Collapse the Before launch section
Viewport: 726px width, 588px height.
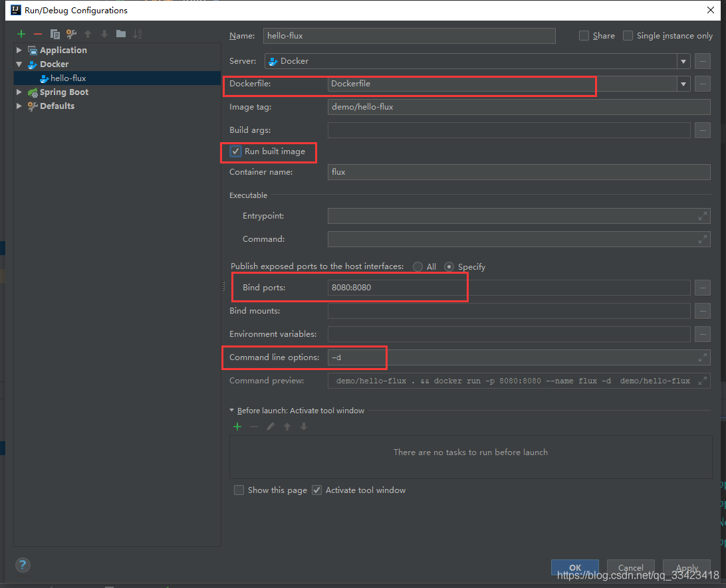coord(232,411)
